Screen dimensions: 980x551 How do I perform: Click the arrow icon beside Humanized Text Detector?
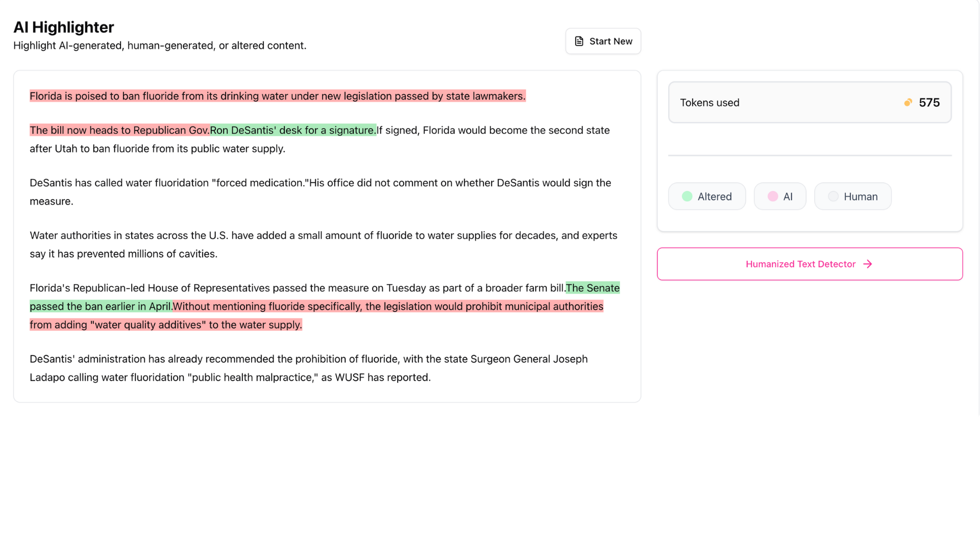(868, 264)
